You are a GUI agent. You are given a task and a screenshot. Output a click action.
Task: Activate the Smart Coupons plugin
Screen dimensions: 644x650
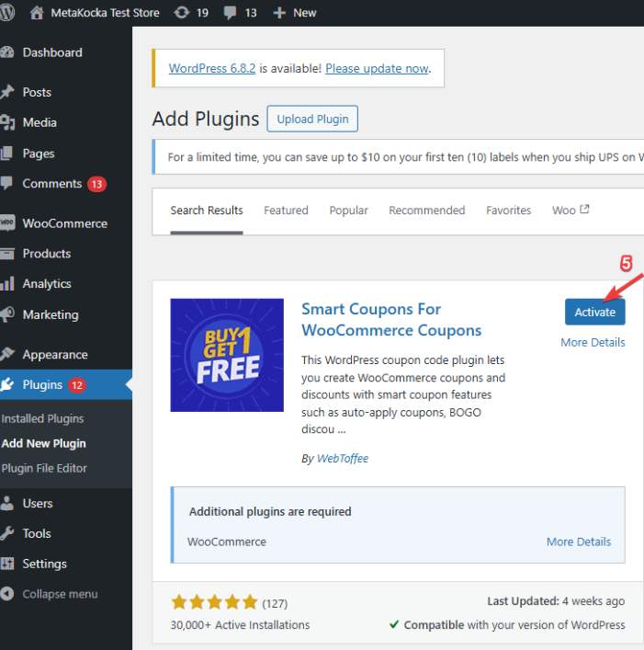(x=594, y=312)
